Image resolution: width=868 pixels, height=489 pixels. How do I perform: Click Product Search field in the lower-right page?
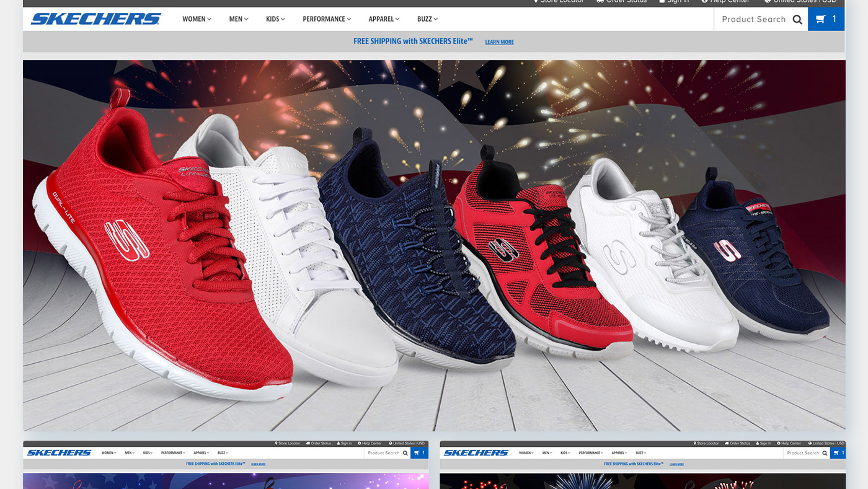pos(802,453)
